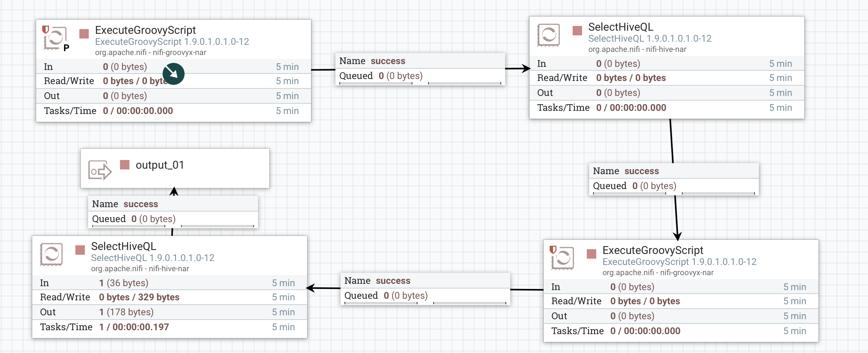Click Tasks/Time row on zero-task SelectHiveQL
The height and width of the screenshot is (353, 868).
pos(667,108)
